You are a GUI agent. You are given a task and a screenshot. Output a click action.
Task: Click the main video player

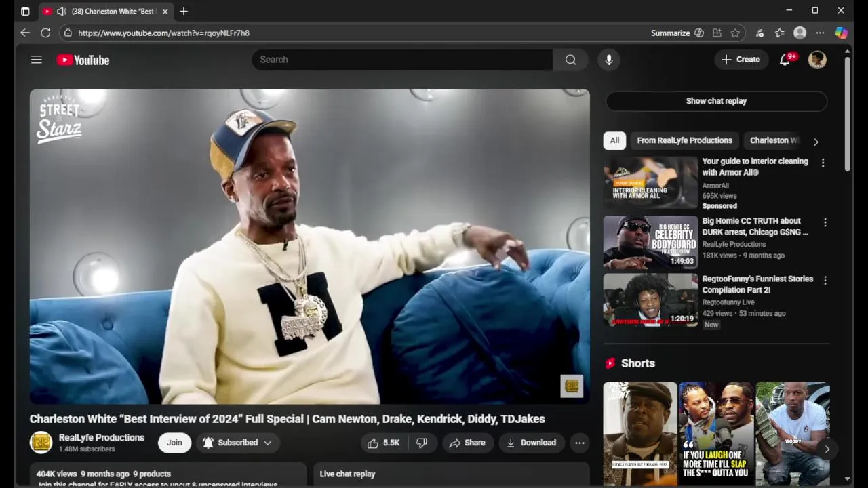click(x=309, y=247)
